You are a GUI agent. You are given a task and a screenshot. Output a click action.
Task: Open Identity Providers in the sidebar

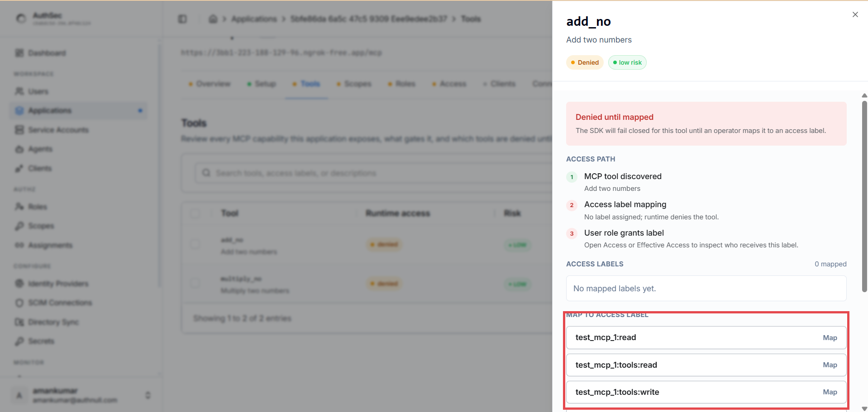pyautogui.click(x=52, y=284)
